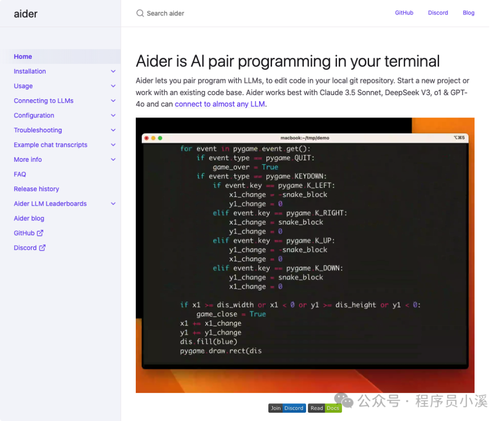Click the Join Discord badge
Image resolution: width=504 pixels, height=421 pixels.
click(x=287, y=408)
